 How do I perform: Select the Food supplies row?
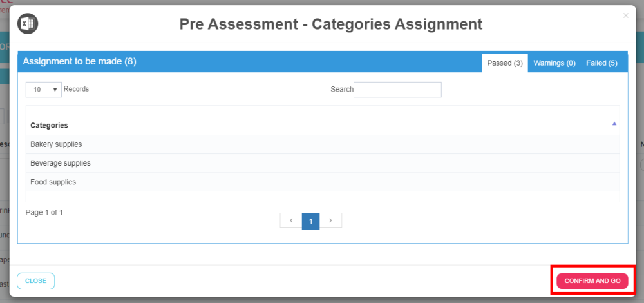pyautogui.click(x=53, y=182)
